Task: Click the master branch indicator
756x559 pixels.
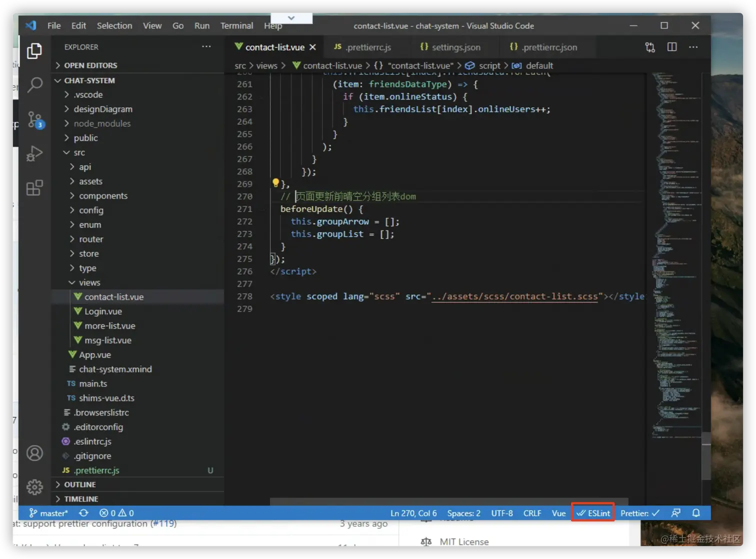Action: click(48, 513)
